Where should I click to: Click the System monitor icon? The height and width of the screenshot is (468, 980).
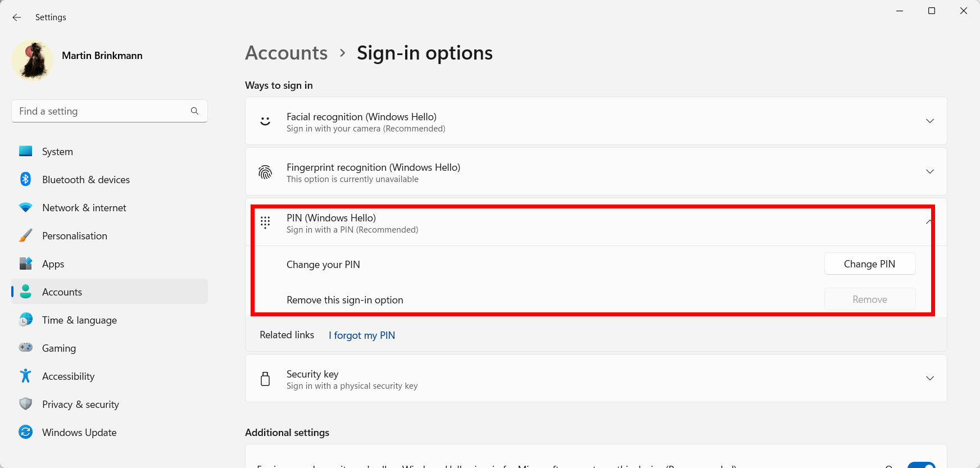[x=26, y=151]
